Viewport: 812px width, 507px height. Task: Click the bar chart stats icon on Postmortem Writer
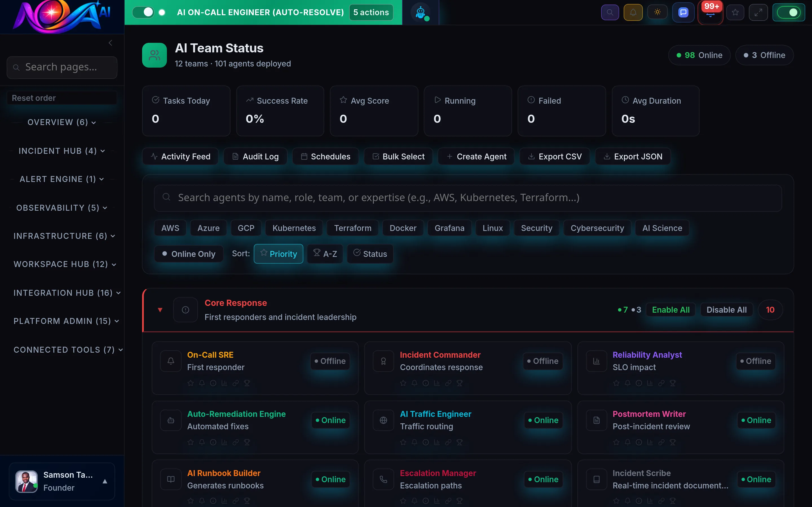coord(650,442)
